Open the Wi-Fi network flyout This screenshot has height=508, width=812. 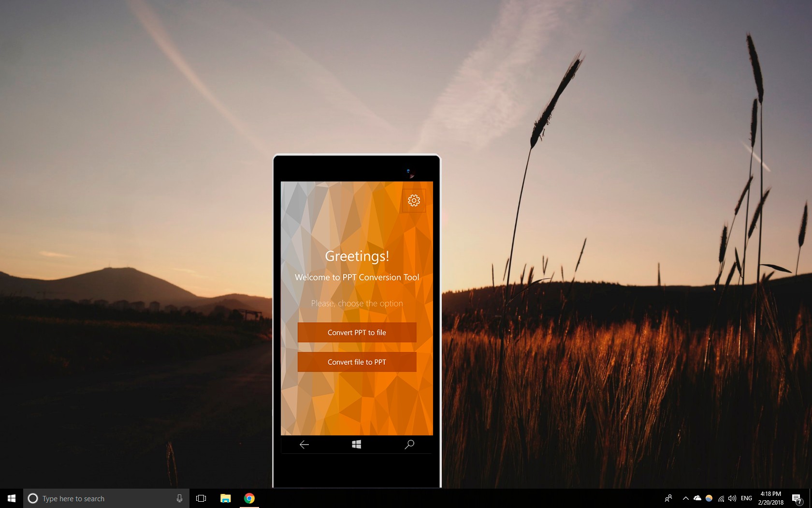pos(721,498)
